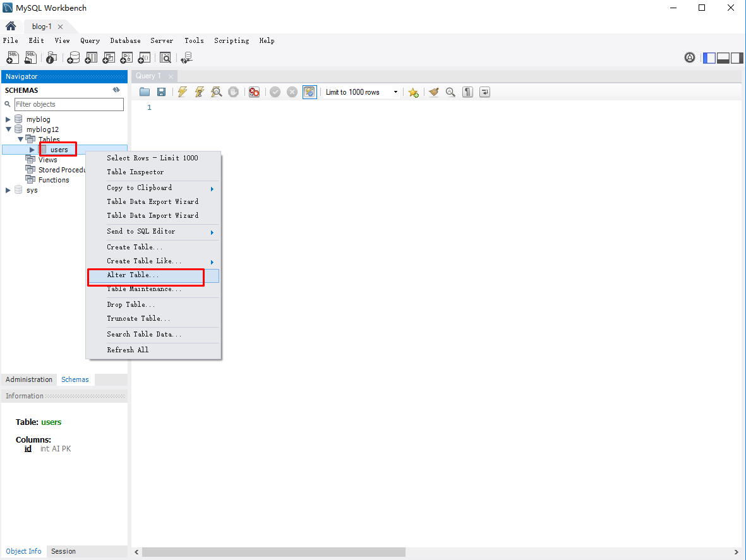This screenshot has width=746, height=560.
Task: Execute statement under cursor icon
Action: (200, 92)
